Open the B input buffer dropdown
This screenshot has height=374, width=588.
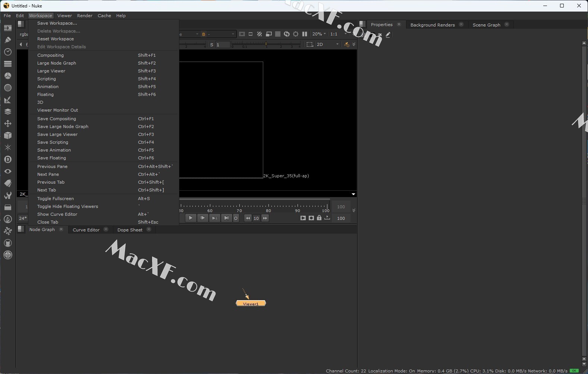click(x=218, y=34)
